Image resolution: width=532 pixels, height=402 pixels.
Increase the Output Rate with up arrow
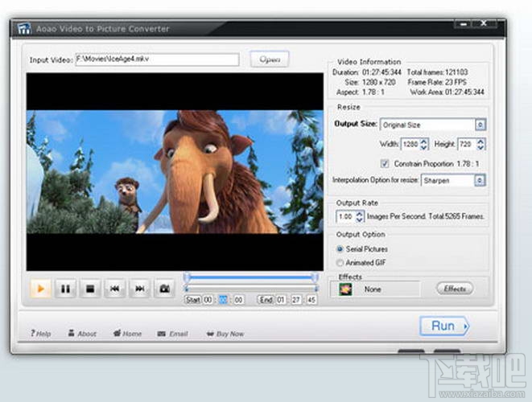tap(360, 213)
